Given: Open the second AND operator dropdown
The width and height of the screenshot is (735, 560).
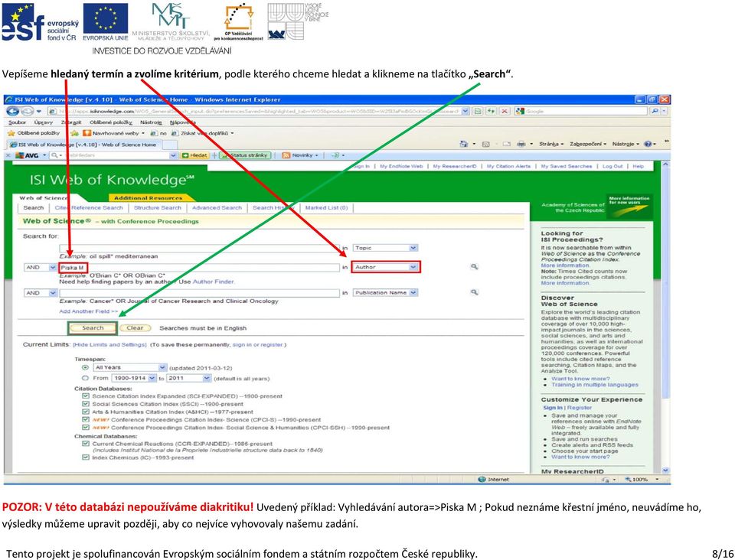Looking at the screenshot, I should coord(41,293).
